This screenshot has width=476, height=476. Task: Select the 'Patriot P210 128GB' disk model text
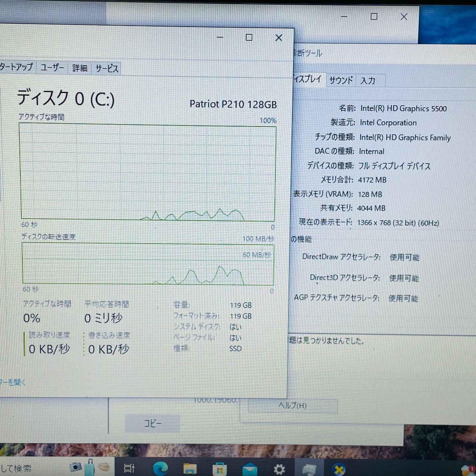(233, 104)
